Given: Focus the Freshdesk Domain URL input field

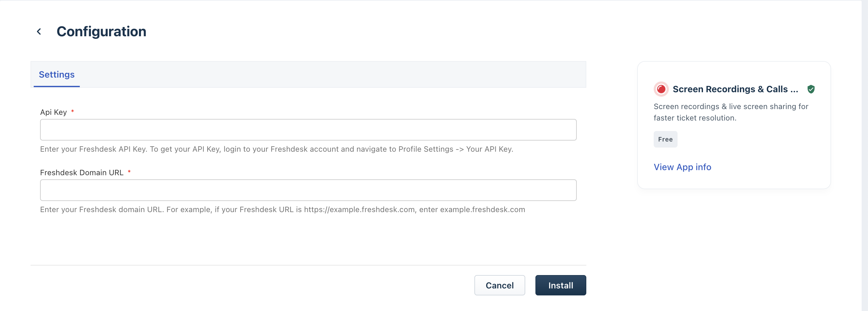Looking at the screenshot, I should [308, 190].
